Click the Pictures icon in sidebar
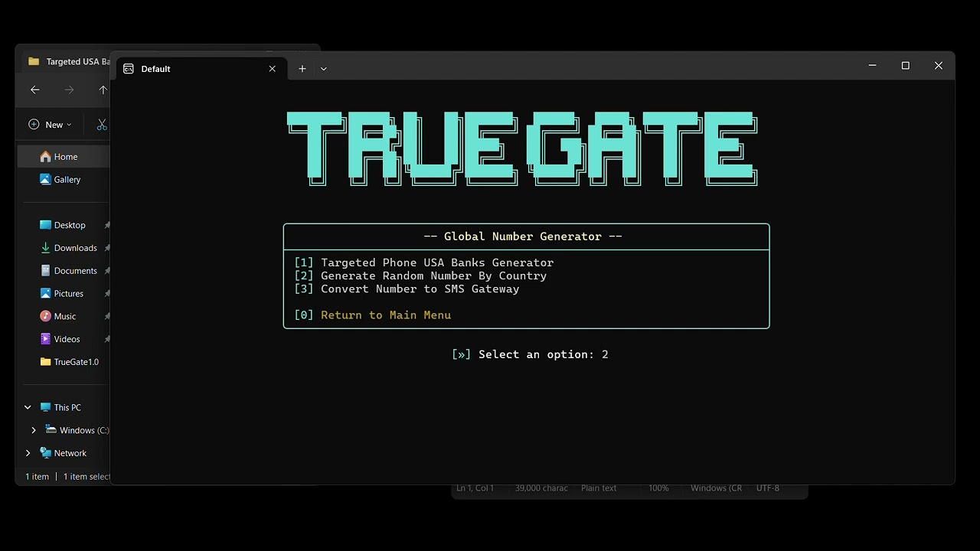The width and height of the screenshot is (980, 551). click(45, 293)
